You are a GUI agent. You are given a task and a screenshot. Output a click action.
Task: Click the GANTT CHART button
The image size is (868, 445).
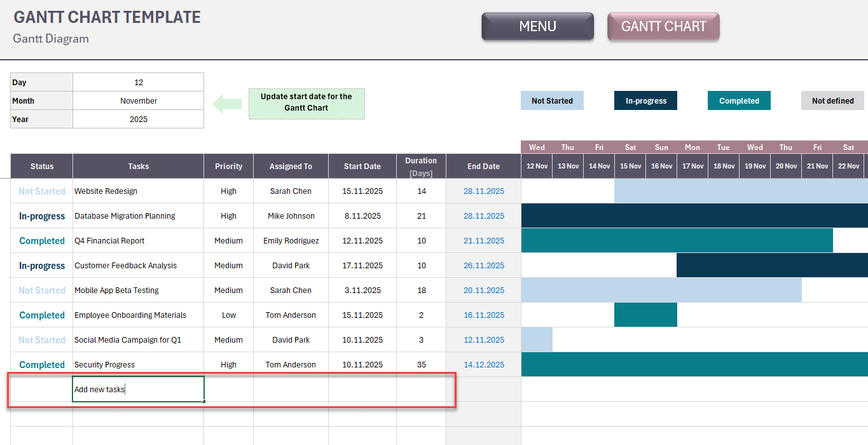pos(663,27)
